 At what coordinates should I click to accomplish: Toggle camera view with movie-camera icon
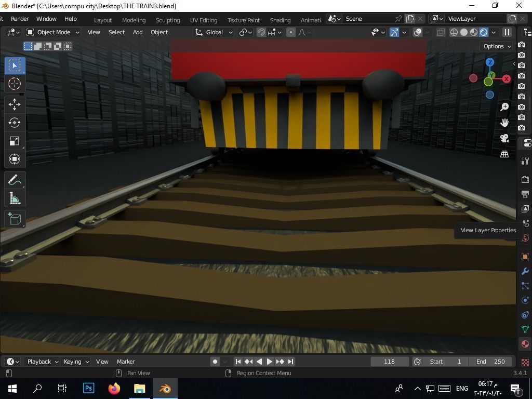504,138
